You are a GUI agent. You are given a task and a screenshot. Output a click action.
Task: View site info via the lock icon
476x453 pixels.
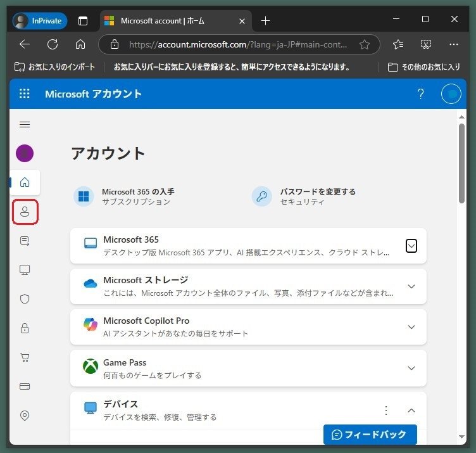115,44
